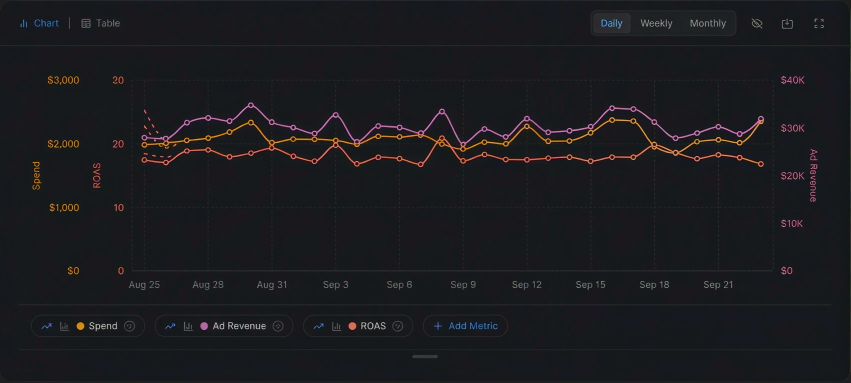
Task: Select the Weekly granularity option
Action: coord(656,23)
